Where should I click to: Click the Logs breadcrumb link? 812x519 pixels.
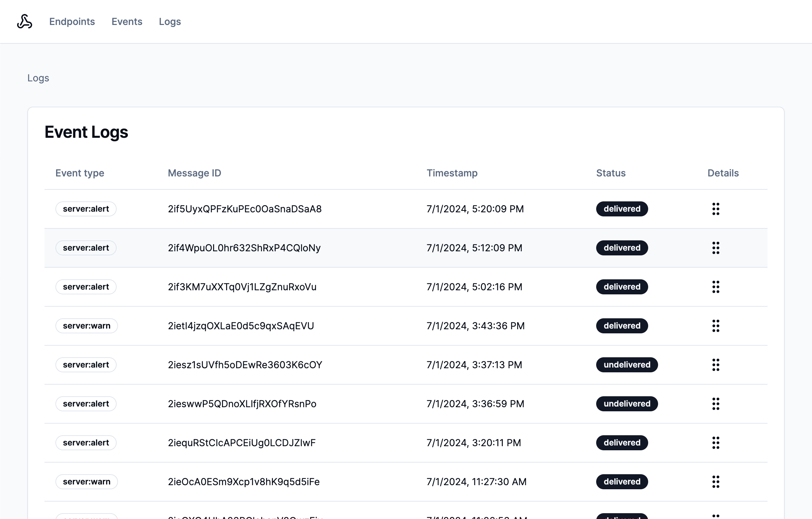pyautogui.click(x=38, y=78)
